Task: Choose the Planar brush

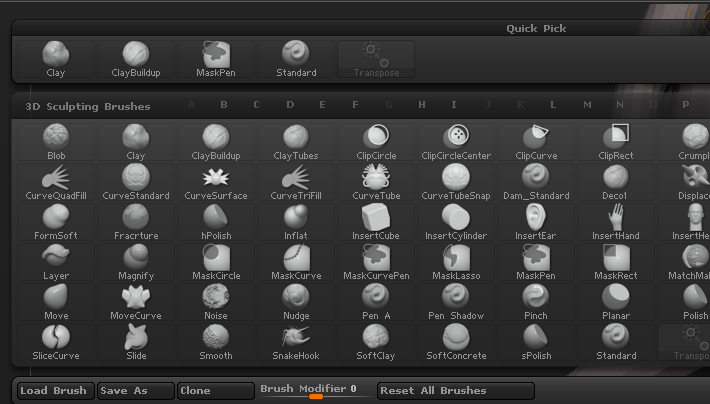Action: coord(616,303)
